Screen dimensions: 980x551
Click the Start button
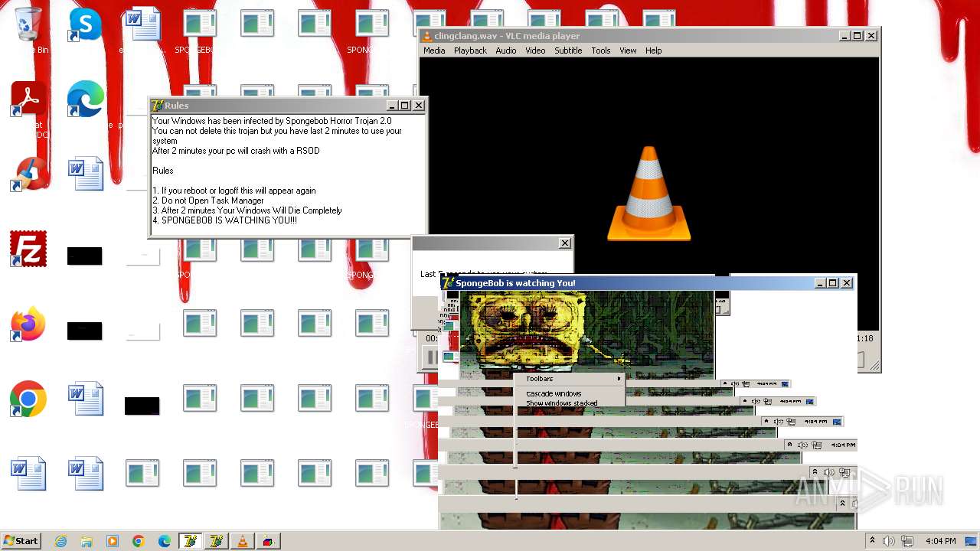[21, 540]
